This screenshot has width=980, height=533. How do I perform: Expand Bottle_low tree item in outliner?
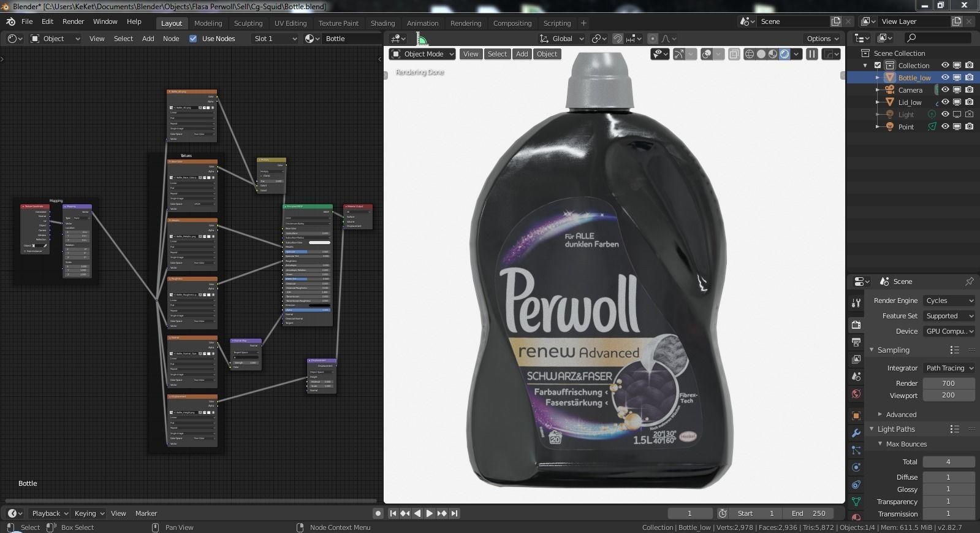pyautogui.click(x=878, y=78)
